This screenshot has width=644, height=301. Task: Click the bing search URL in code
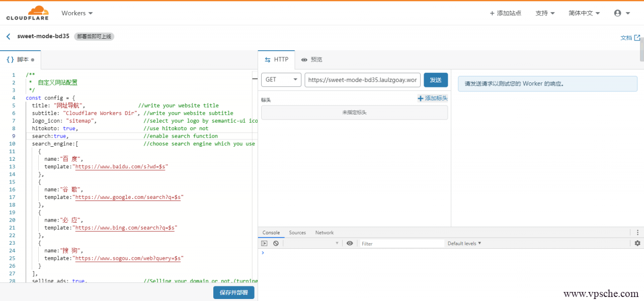[126, 228]
